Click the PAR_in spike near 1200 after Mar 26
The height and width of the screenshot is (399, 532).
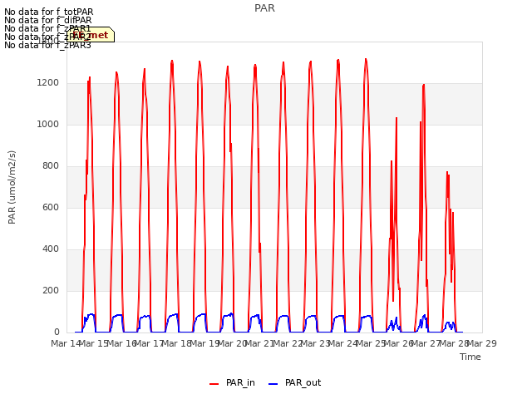pyautogui.click(x=423, y=85)
